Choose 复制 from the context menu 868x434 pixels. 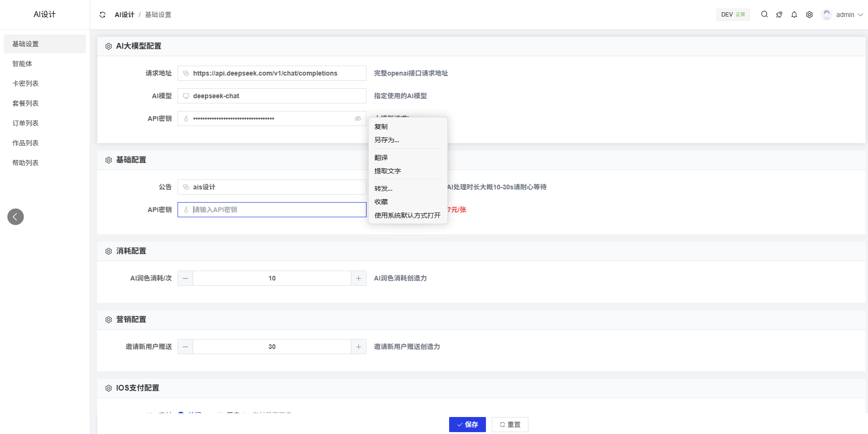click(x=381, y=127)
